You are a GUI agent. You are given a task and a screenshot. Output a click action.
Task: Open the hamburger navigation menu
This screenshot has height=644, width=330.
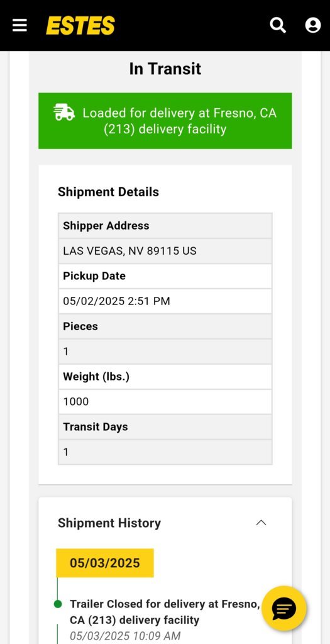tap(19, 25)
